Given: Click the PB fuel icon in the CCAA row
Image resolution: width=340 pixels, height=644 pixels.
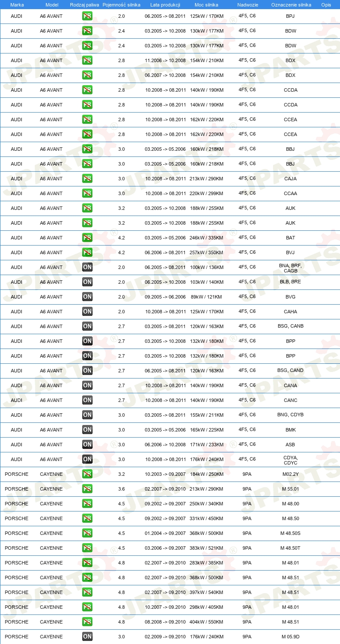Looking at the screenshot, I should click(x=87, y=193).
